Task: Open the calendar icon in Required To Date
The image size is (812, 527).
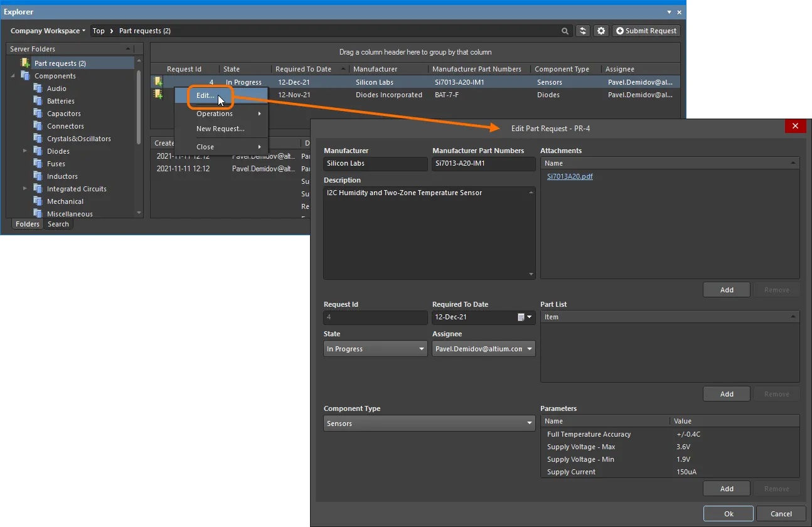Action: pos(521,317)
